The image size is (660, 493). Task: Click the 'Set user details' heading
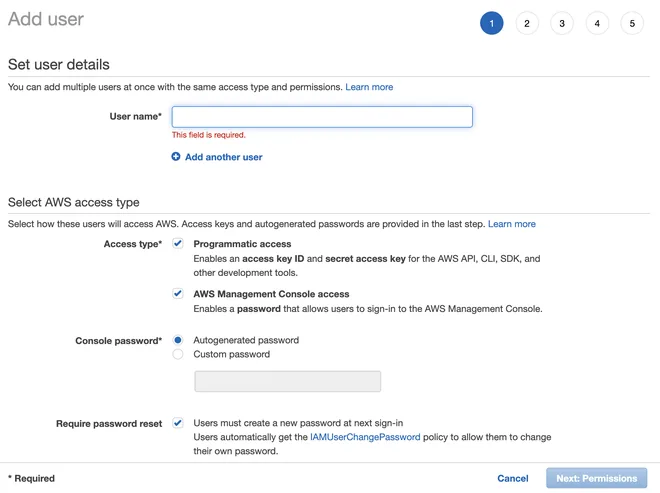coord(59,64)
